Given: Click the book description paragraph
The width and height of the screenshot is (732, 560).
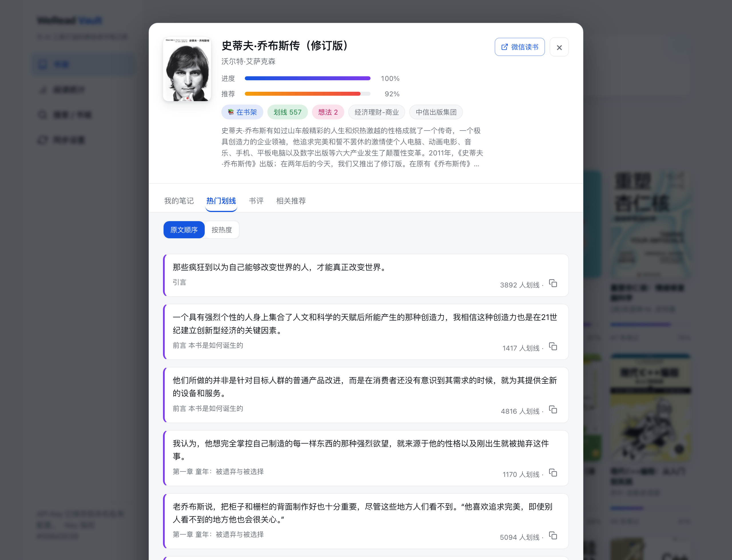Looking at the screenshot, I should coord(352,147).
